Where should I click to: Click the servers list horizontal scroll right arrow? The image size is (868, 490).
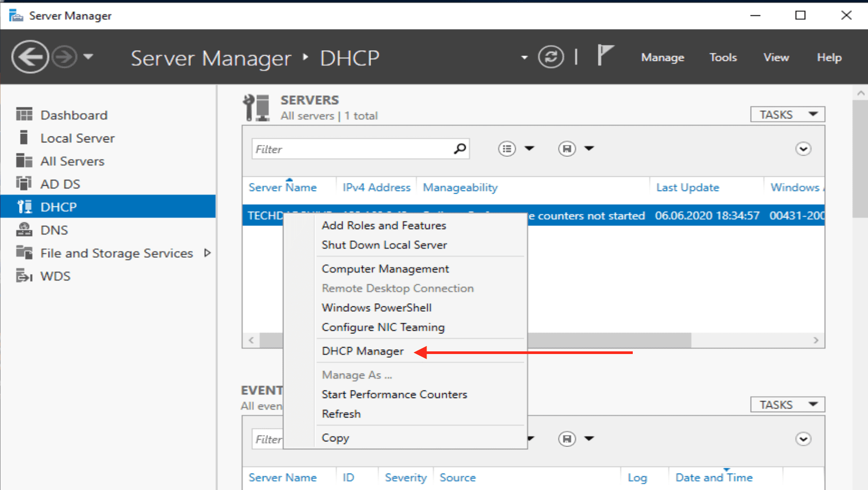pos(816,340)
